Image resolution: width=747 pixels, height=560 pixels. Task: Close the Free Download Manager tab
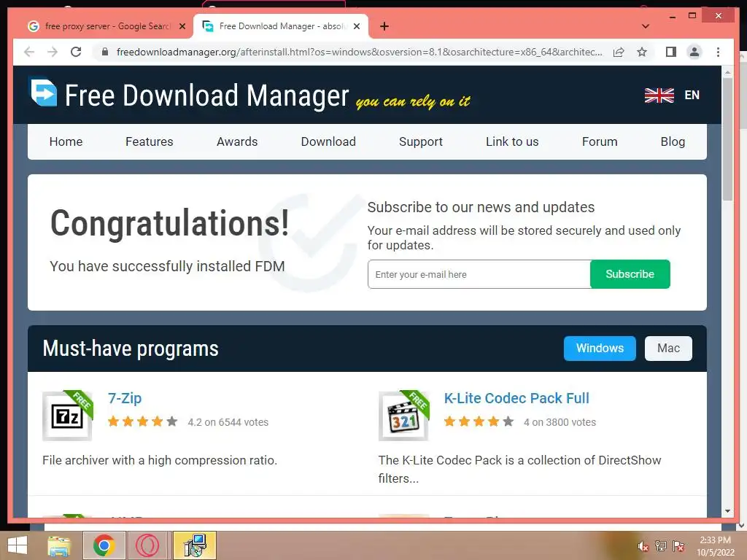(356, 26)
